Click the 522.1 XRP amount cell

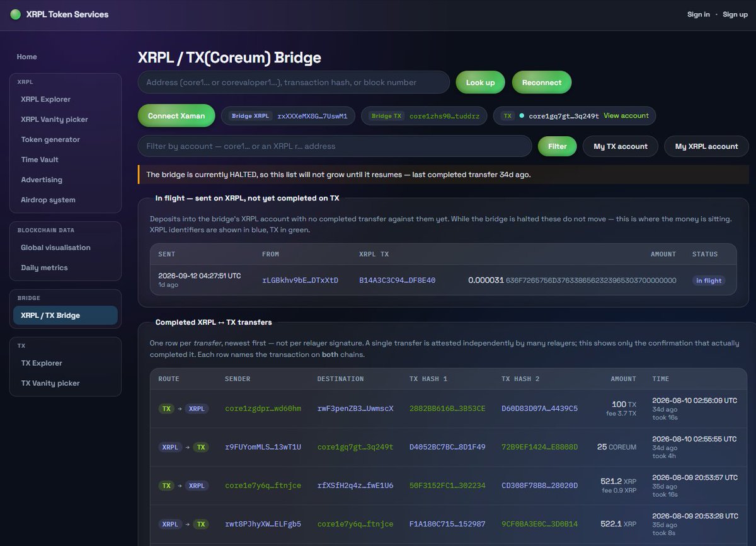click(618, 524)
